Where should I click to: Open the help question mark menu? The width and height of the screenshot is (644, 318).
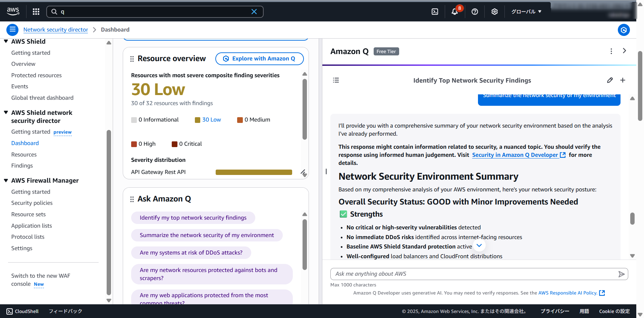pos(475,12)
